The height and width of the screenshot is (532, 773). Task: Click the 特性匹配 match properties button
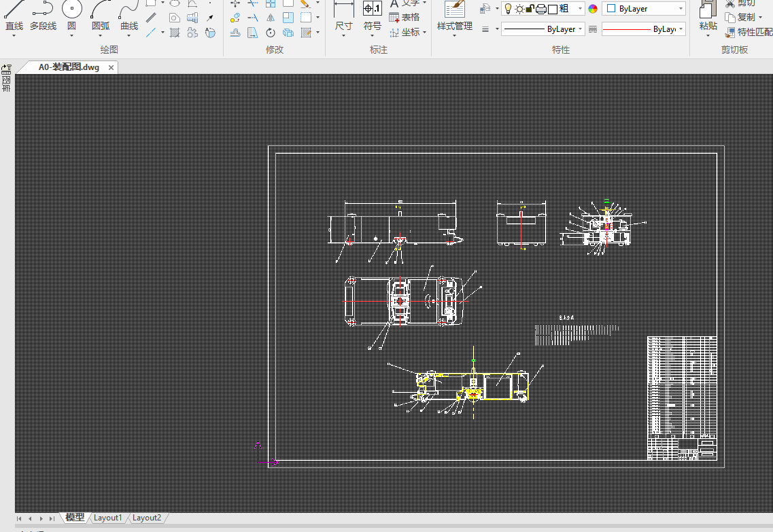(x=749, y=32)
